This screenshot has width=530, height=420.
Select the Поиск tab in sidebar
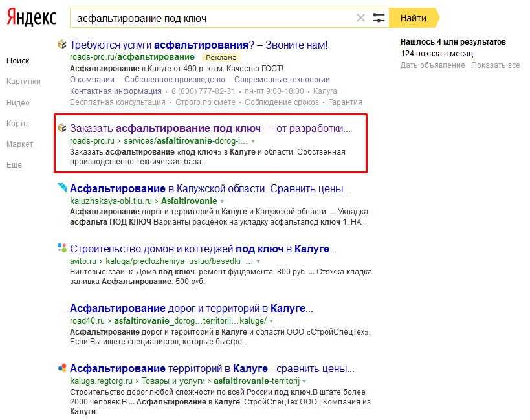pos(18,61)
